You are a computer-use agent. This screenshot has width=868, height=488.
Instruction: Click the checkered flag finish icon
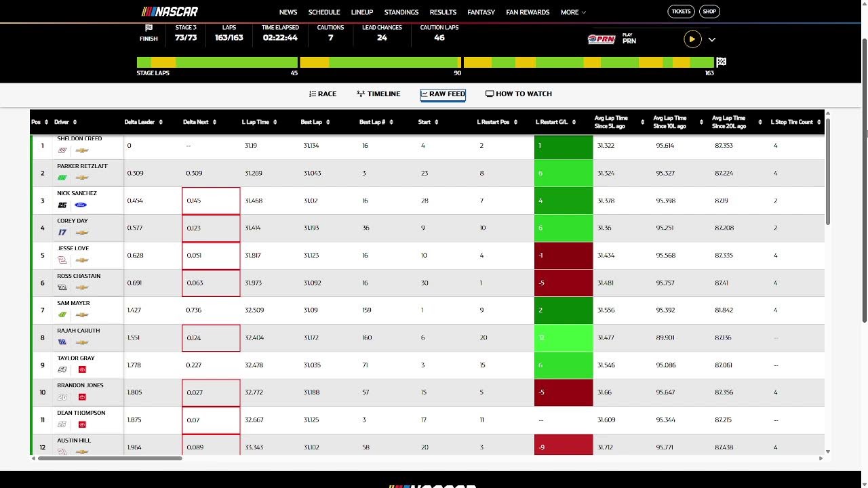coord(149,28)
